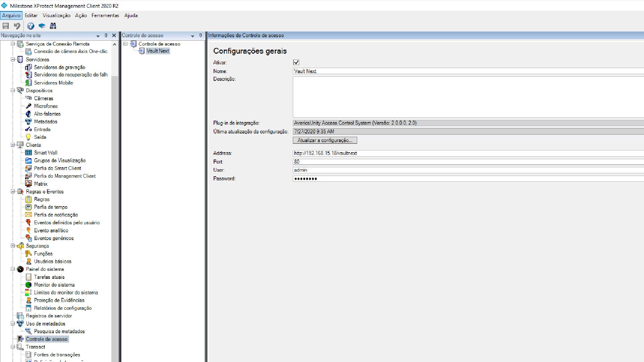Click into the Address field
The height and width of the screenshot is (362, 644).
(x=468, y=153)
